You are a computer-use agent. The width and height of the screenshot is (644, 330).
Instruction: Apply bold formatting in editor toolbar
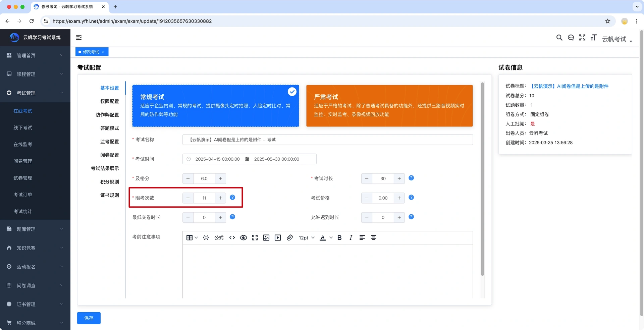[x=339, y=238]
